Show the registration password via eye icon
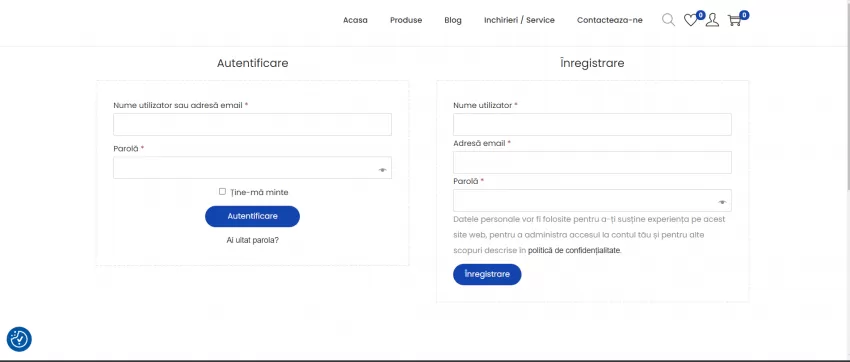The image size is (850, 362). click(723, 202)
